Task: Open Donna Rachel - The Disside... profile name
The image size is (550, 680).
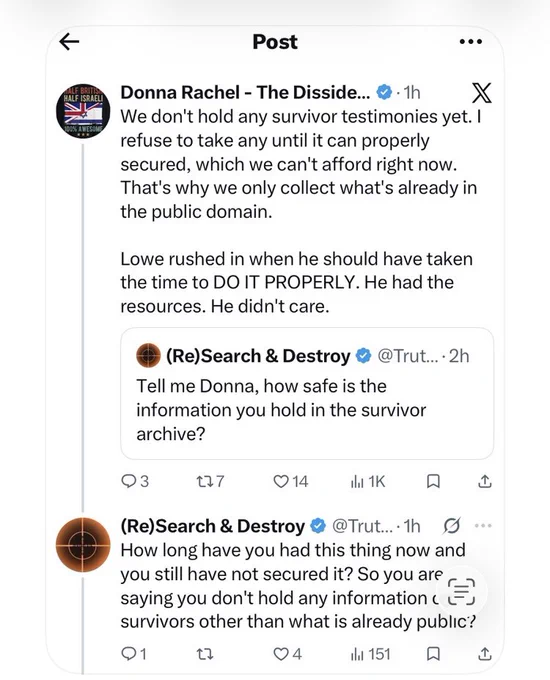Action: coord(245,92)
